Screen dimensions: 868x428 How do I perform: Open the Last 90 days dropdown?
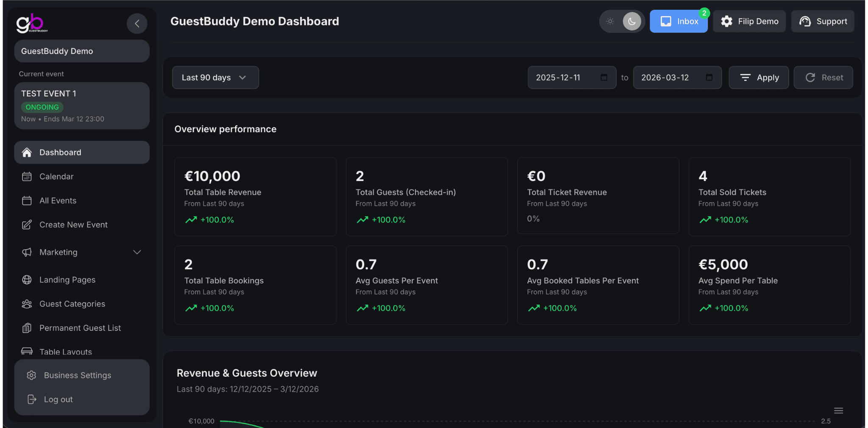[215, 77]
